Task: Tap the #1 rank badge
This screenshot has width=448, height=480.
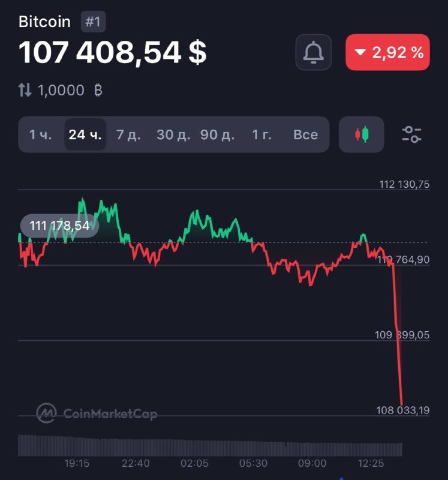Action: [94, 22]
